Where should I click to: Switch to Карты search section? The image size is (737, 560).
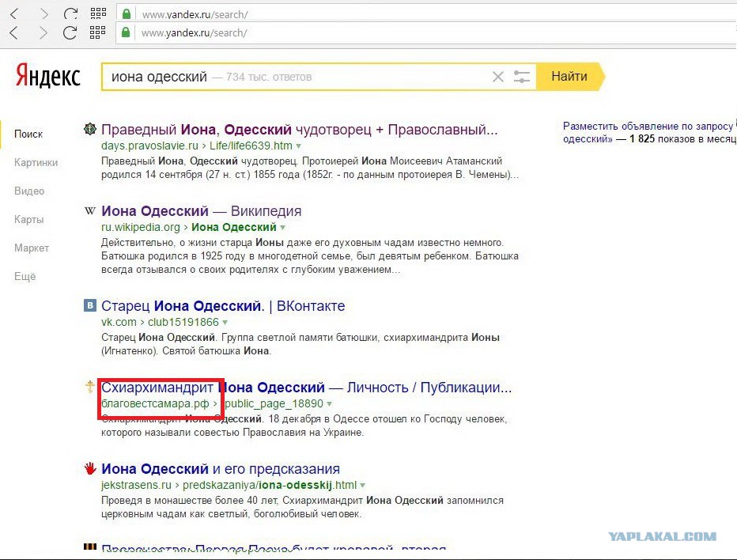point(28,220)
